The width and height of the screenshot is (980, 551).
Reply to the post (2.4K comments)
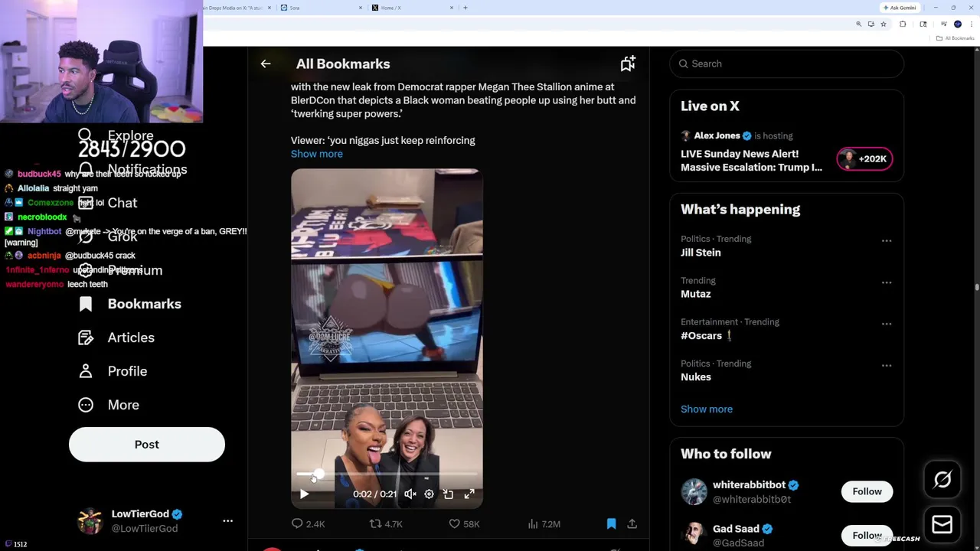(307, 524)
